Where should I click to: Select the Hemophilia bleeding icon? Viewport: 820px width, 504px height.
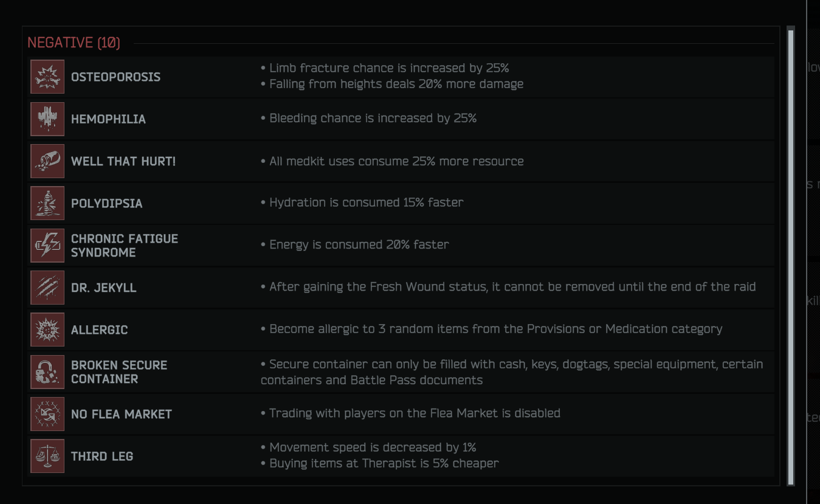pos(47,119)
